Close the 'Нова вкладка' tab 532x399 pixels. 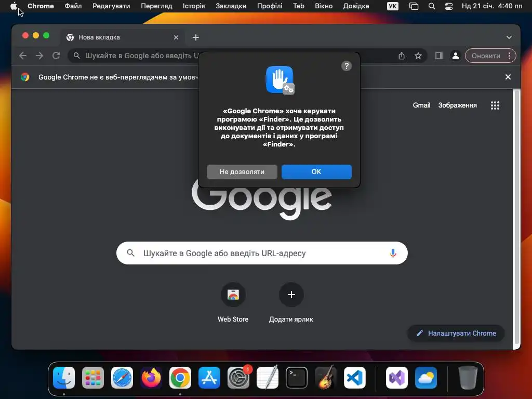coord(176,37)
